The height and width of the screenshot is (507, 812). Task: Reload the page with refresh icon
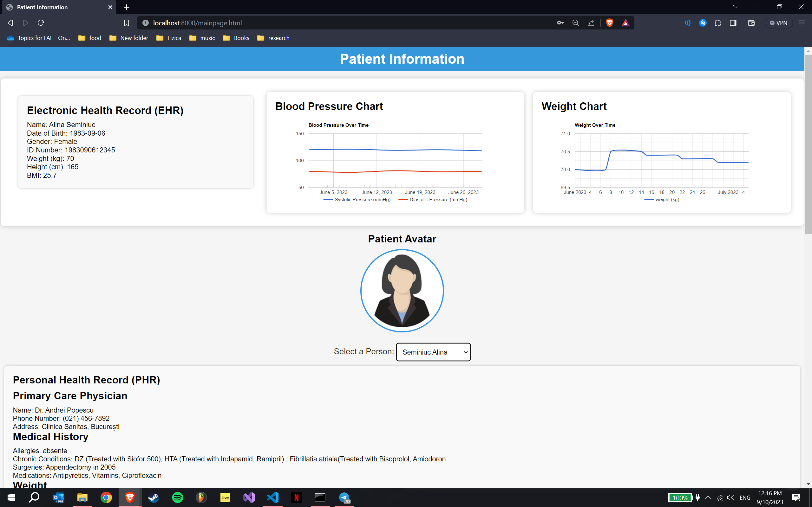(x=41, y=23)
